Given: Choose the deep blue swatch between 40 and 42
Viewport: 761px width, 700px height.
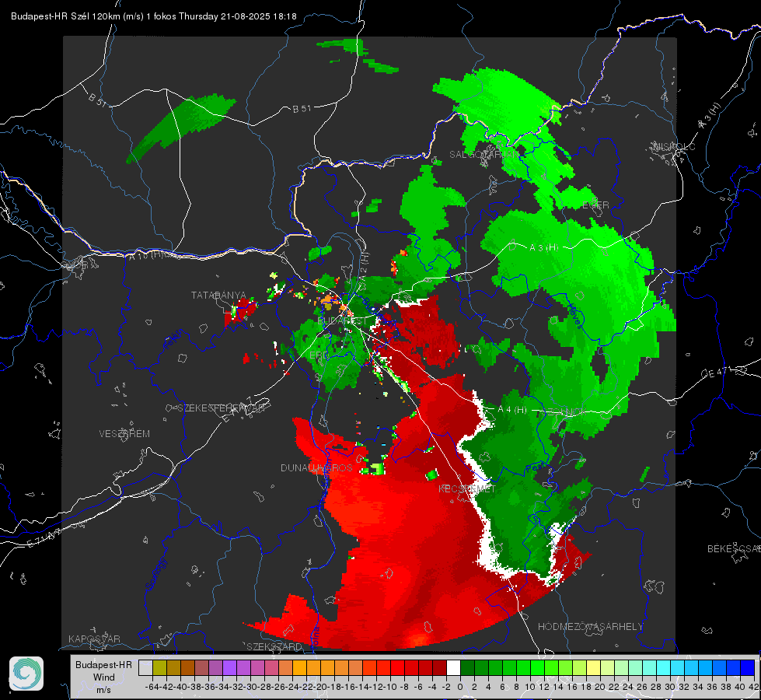Looking at the screenshot, I should (x=748, y=667).
